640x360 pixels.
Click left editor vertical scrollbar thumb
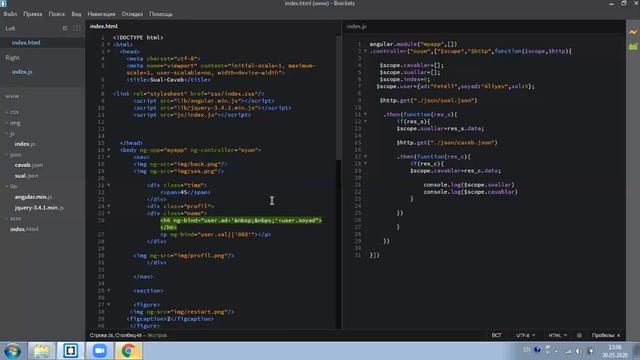338,98
